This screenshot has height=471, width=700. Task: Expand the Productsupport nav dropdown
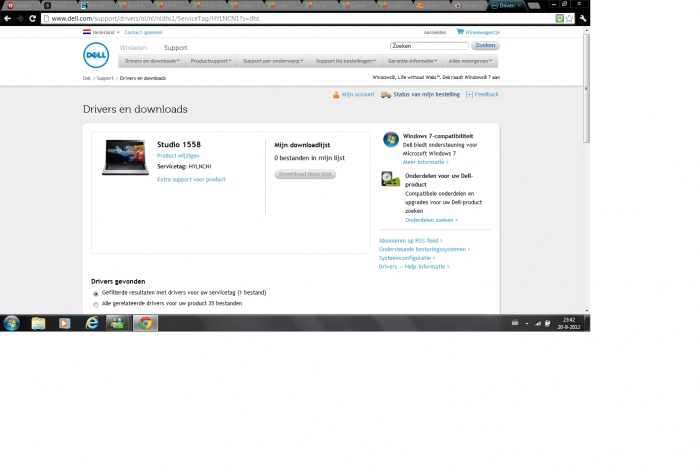click(x=211, y=61)
